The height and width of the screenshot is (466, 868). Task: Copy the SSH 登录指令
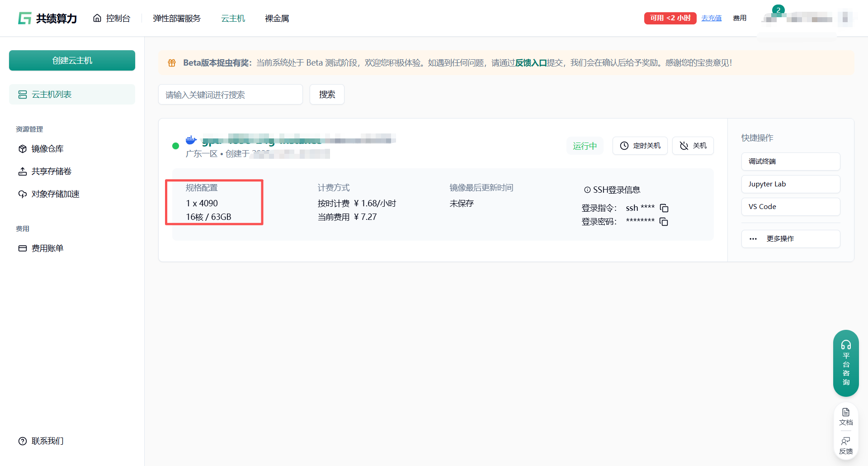point(664,208)
